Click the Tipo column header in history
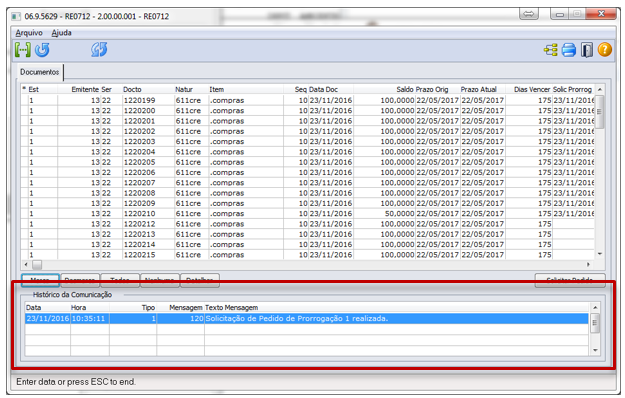 [148, 308]
